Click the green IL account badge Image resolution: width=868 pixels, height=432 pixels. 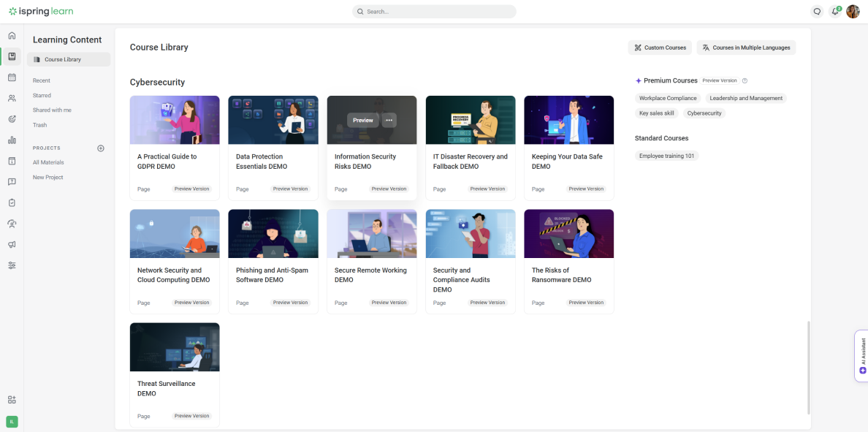tap(12, 422)
